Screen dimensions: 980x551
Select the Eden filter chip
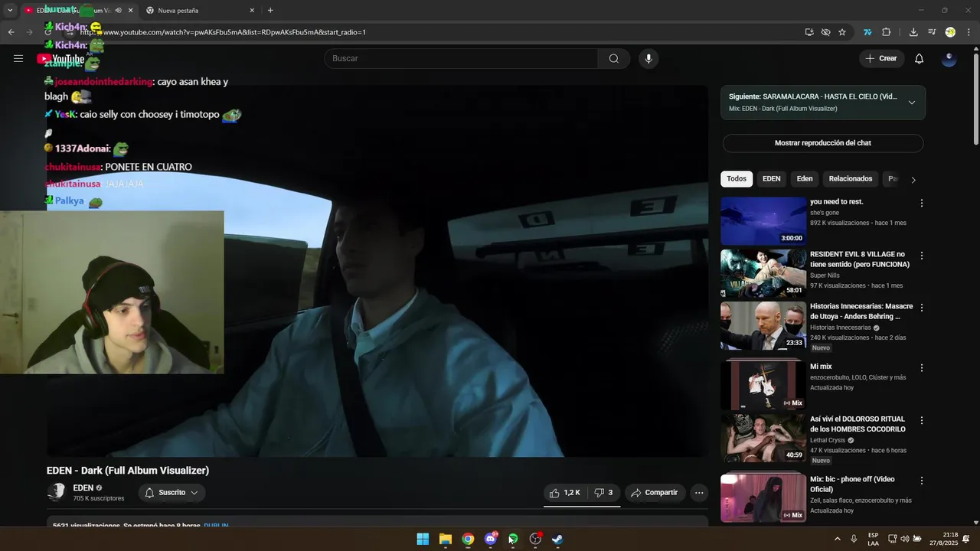[x=805, y=179]
